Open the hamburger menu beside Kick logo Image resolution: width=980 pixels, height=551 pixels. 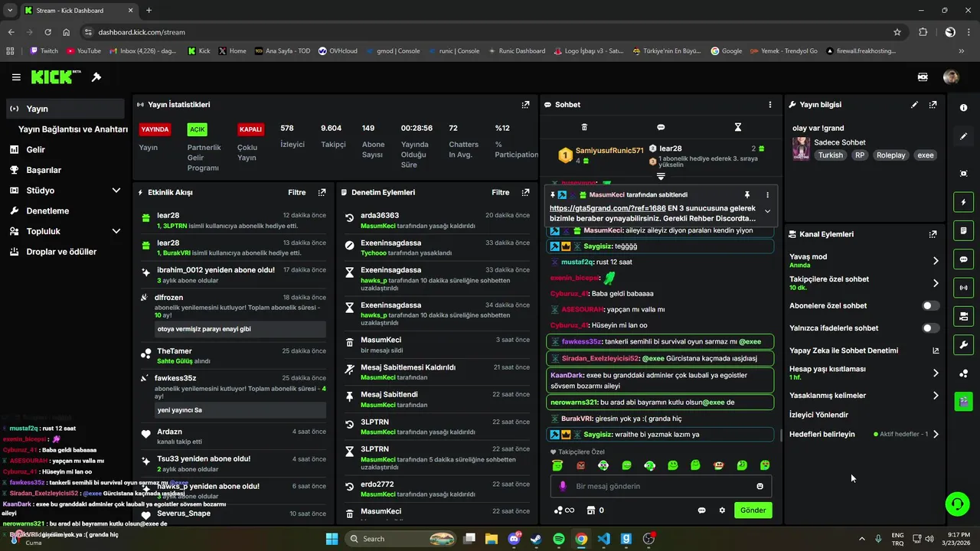(16, 77)
